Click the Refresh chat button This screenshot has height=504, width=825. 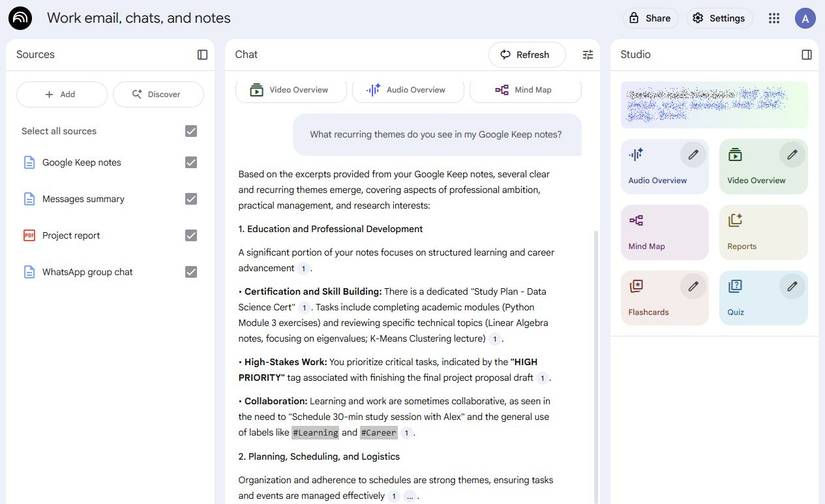(x=526, y=55)
